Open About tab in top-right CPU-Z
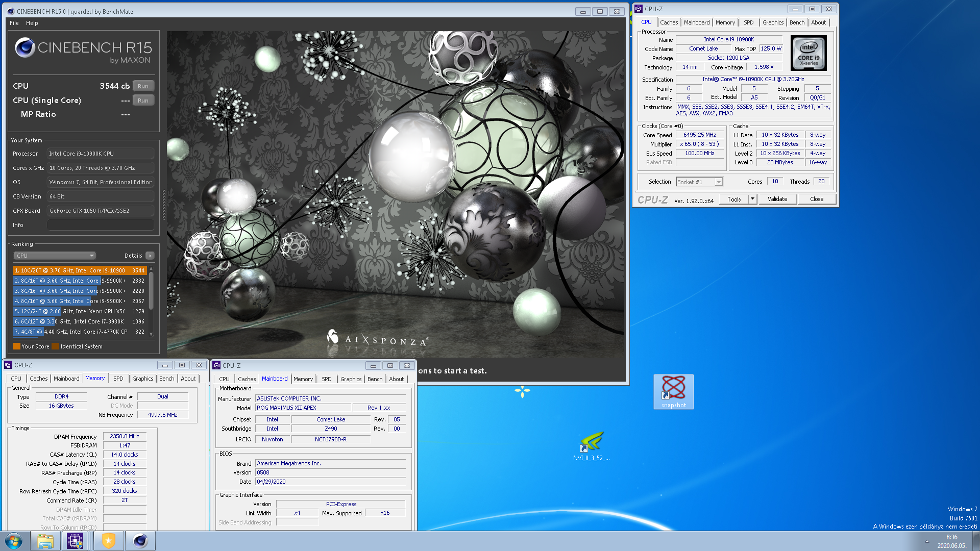The image size is (980, 551). point(818,22)
